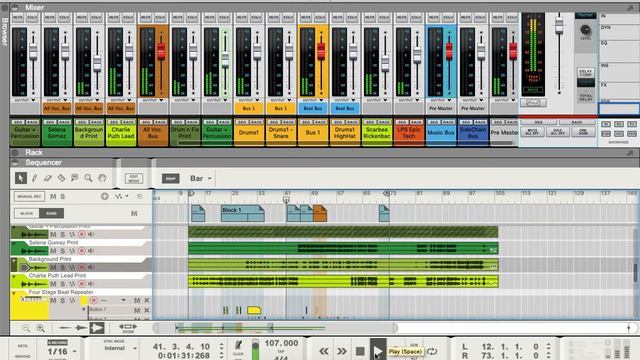Viewport: 640px width, 360px height.
Task: Click the Bus 1 output label under Drums1
Action: [249, 109]
